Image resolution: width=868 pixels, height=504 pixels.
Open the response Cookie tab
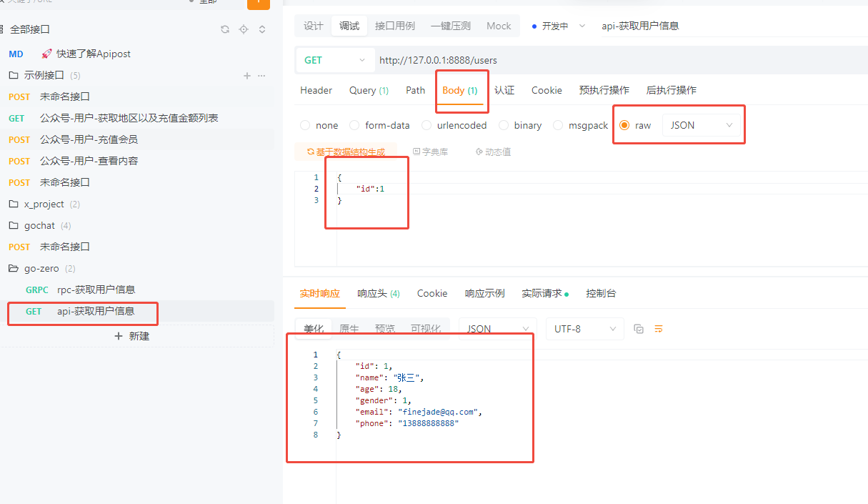click(x=432, y=293)
